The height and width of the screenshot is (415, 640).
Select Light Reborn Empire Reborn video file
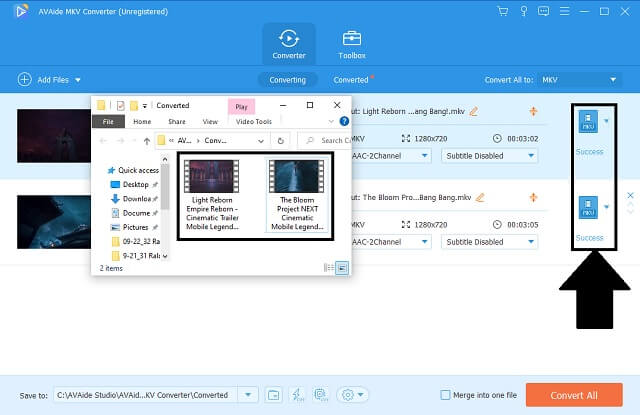[x=212, y=195]
